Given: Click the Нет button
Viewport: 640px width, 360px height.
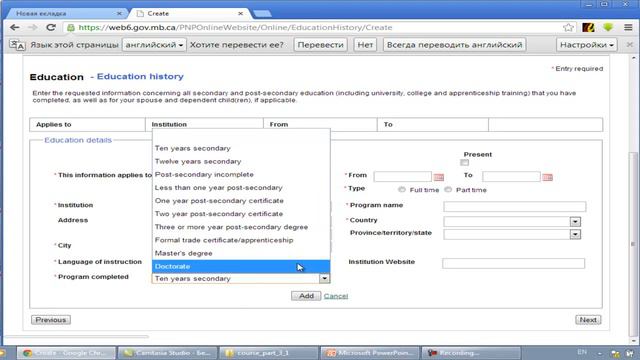Looking at the screenshot, I should tap(365, 45).
